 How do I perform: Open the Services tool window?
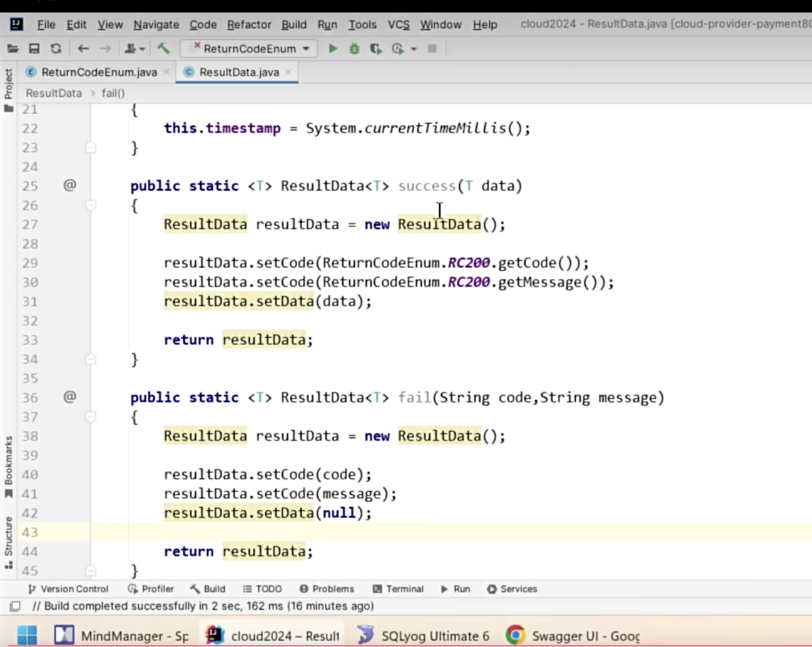pos(512,589)
